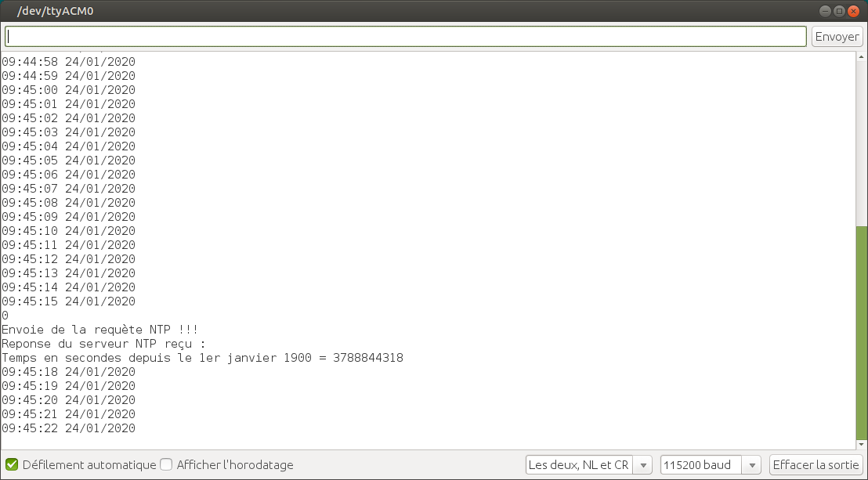Click the /dev/ttyACM0 title bar text
Image resolution: width=868 pixels, height=480 pixels.
(x=55, y=11)
